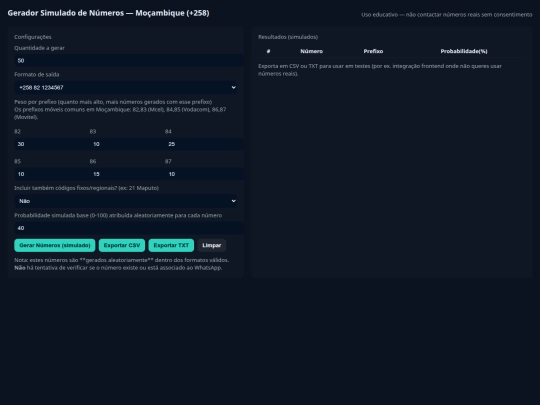The height and width of the screenshot is (405, 540).
Task: Click the Número column header
Action: pyautogui.click(x=311, y=51)
